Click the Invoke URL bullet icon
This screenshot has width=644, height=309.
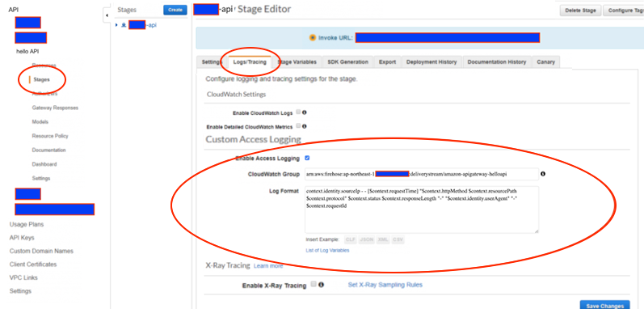pyautogui.click(x=312, y=37)
